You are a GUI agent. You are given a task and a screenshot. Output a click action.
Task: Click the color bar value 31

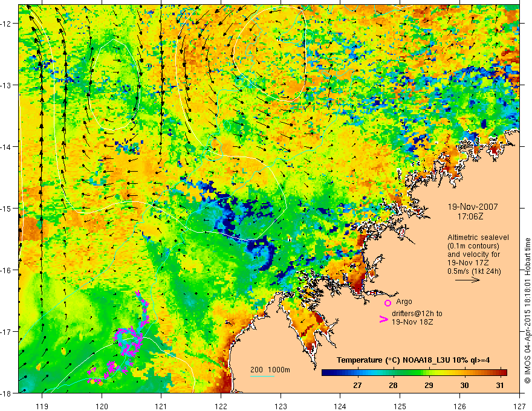[500, 385]
